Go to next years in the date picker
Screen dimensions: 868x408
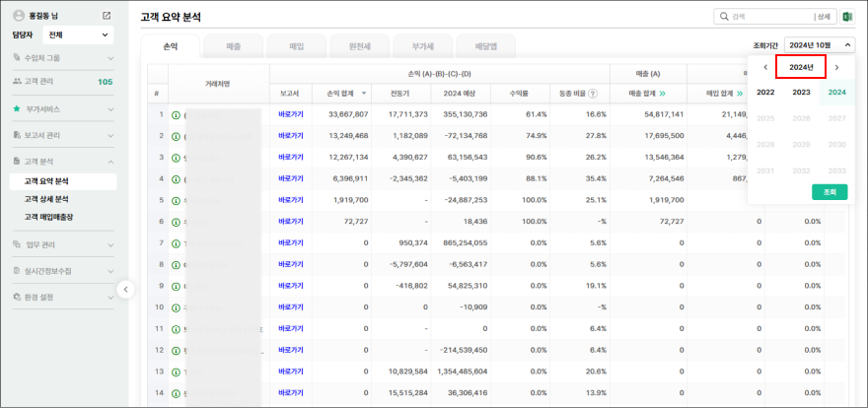click(836, 67)
